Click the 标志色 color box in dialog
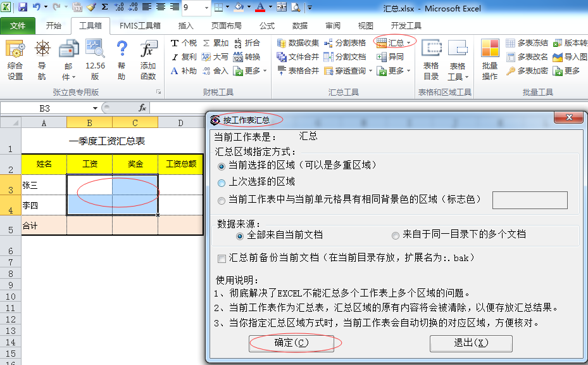588x365 pixels. click(530, 200)
